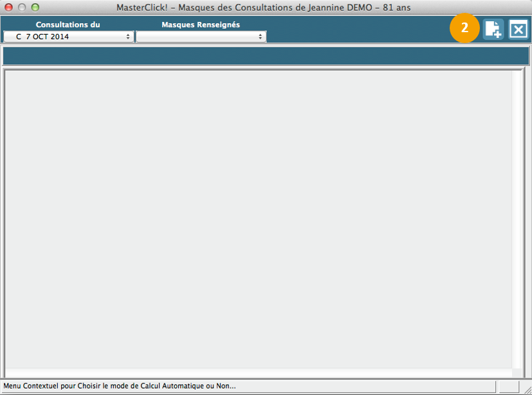Close the window with the red button
The image size is (532, 395).
[9, 7]
